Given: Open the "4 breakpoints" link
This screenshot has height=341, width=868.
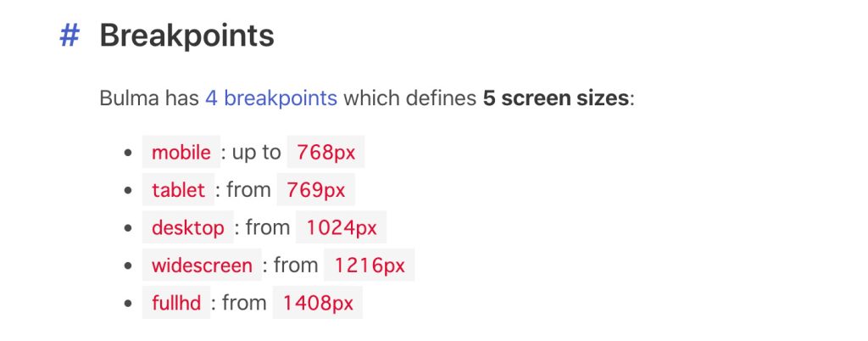Looking at the screenshot, I should [270, 98].
